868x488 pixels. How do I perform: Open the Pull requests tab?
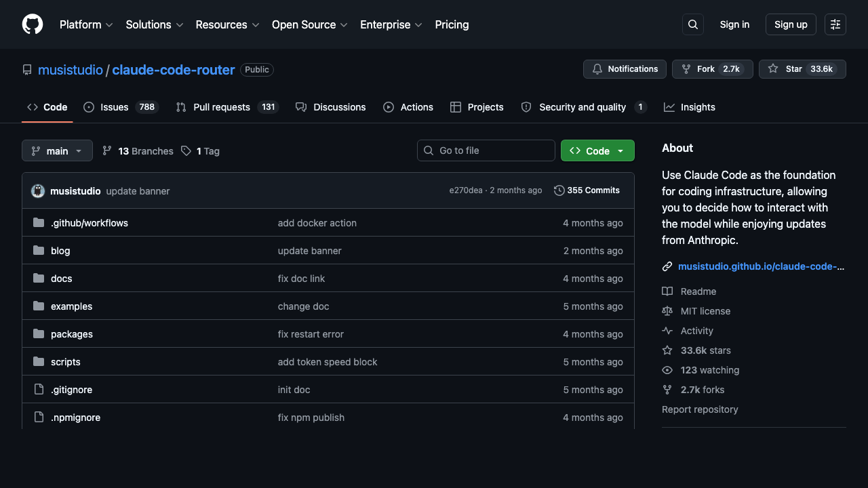(227, 107)
